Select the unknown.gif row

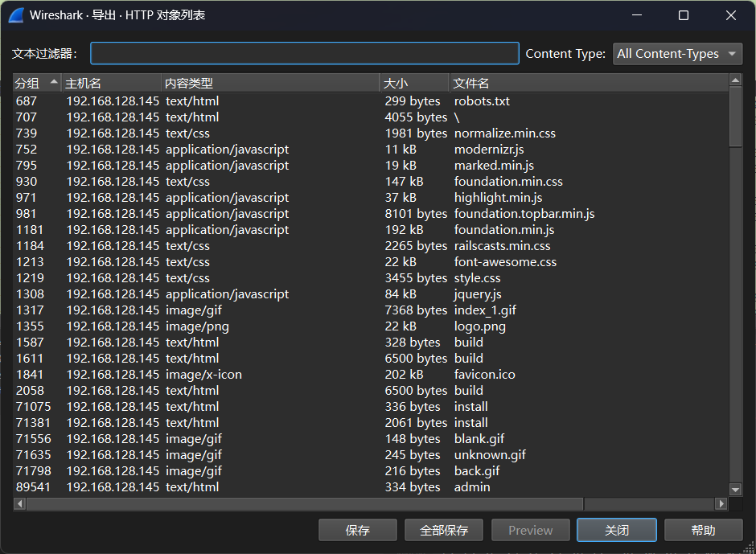coord(371,454)
